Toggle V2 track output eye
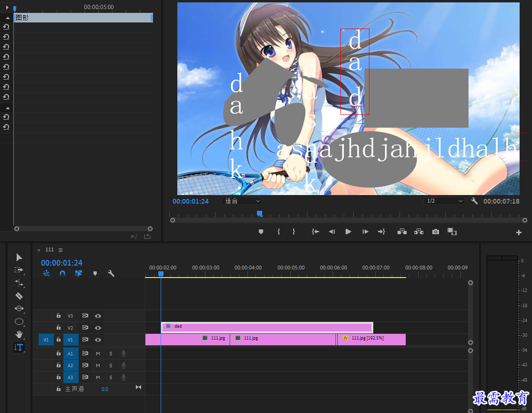532x413 pixels. point(98,328)
